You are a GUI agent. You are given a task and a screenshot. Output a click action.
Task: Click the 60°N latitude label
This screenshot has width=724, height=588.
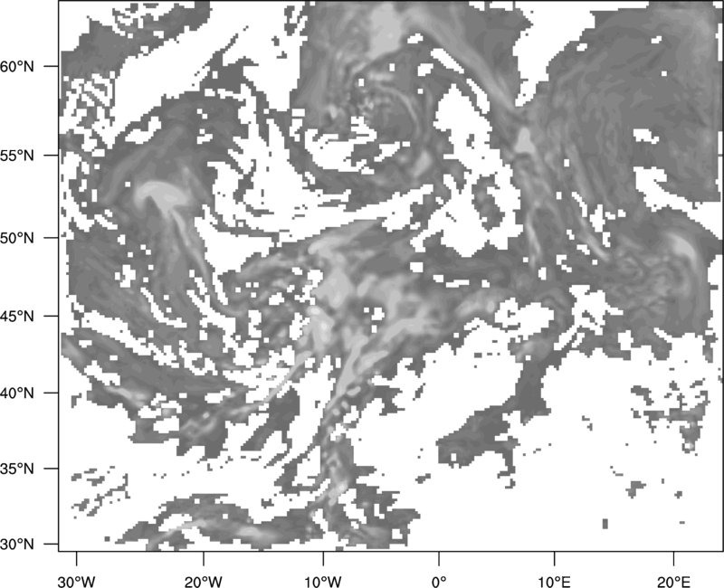point(17,66)
